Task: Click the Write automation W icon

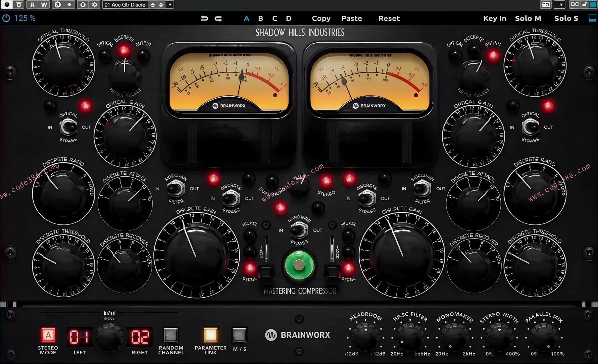Action: [44, 5]
